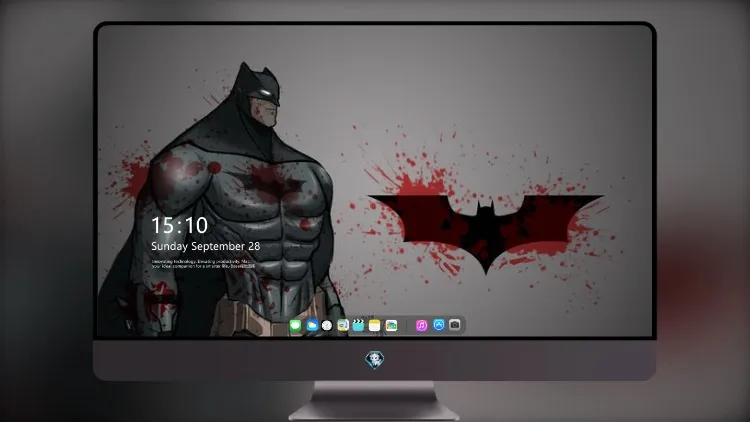Click the minute digits 10 on clock widget
Screen dimensions: 750x422
(196, 225)
